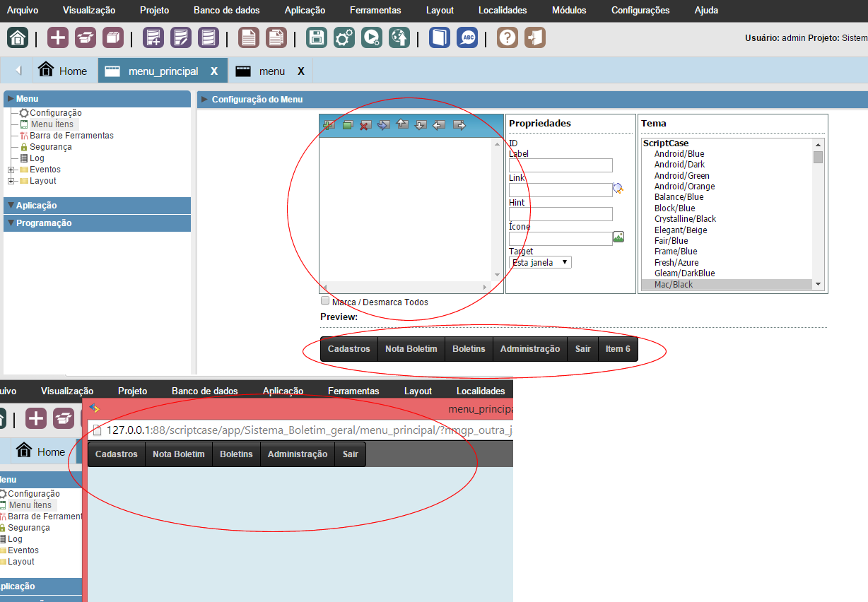The width and height of the screenshot is (868, 602).
Task: Click the move item up arrow icon
Action: coord(402,124)
